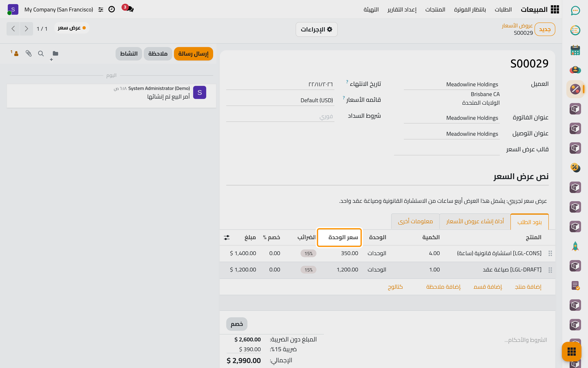Click the تاريخ الانتهاء date field
Image resolution: width=588 pixels, height=368 pixels.
(280, 84)
